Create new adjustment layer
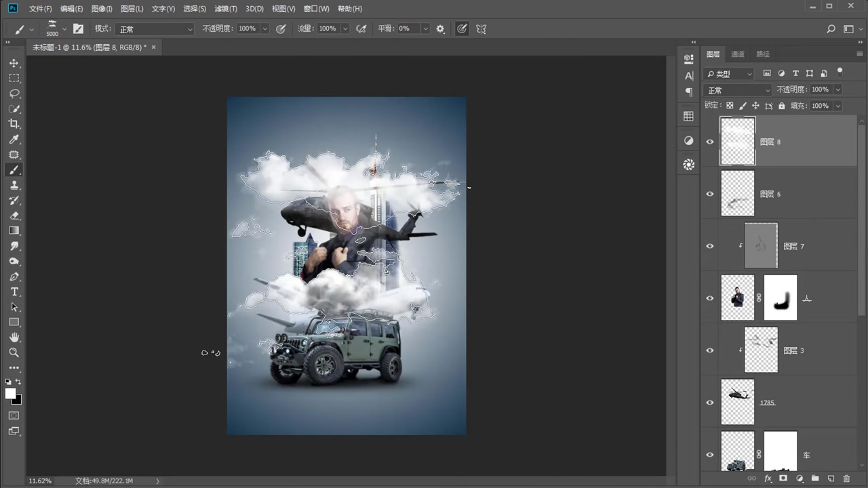The image size is (868, 488). [x=799, y=479]
